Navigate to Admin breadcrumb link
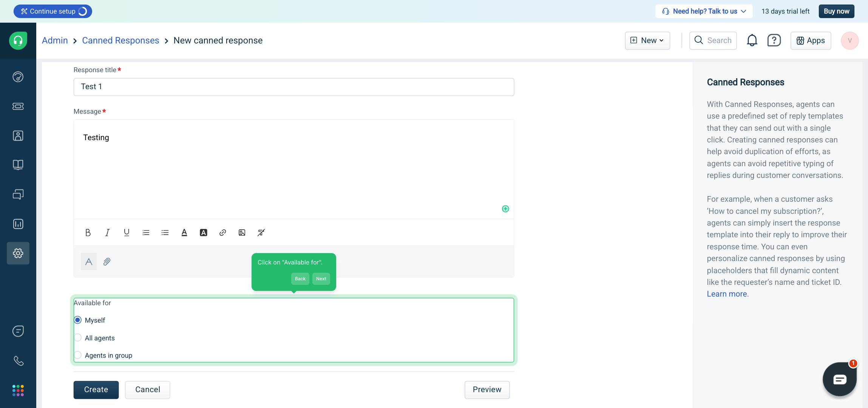The height and width of the screenshot is (408, 868). (55, 40)
